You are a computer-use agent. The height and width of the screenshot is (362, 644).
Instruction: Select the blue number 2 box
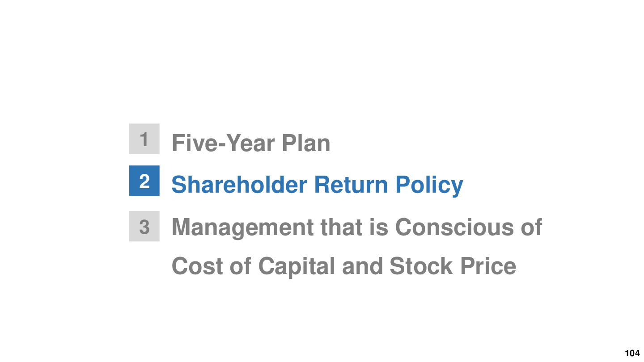click(x=144, y=181)
